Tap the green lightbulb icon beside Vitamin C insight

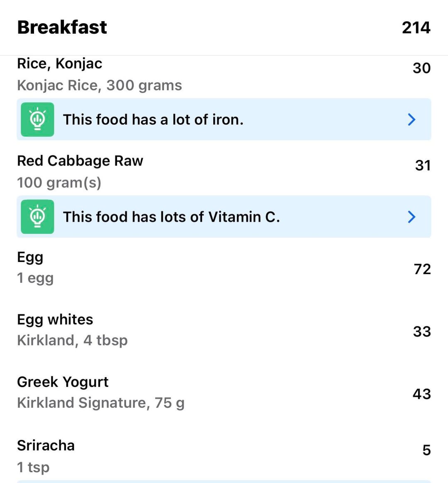tap(37, 217)
